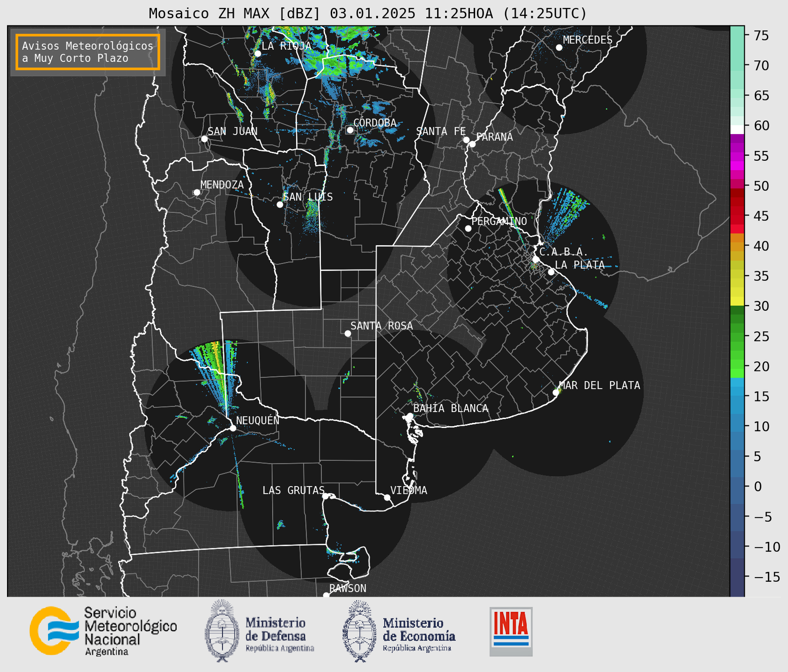Click the SANTA ROSA label text

(382, 326)
